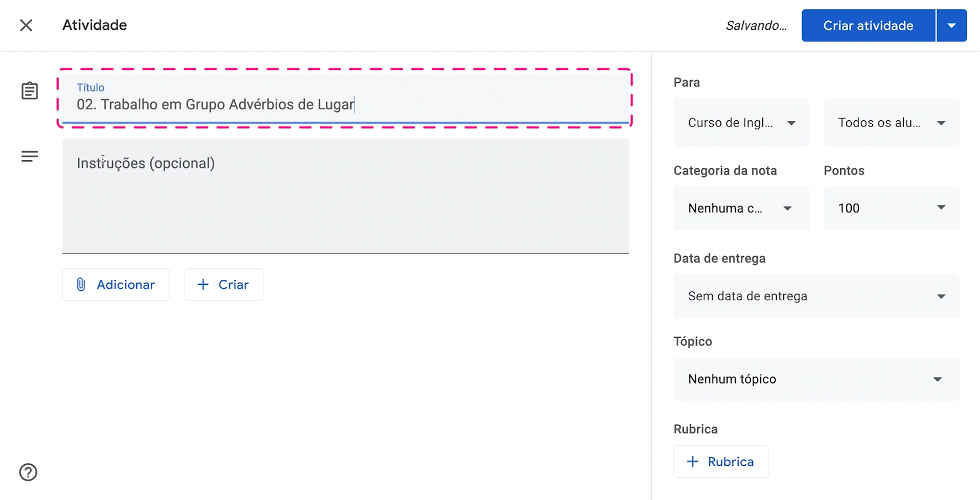
Task: Click the plus icon in the Criar button
Action: click(203, 285)
